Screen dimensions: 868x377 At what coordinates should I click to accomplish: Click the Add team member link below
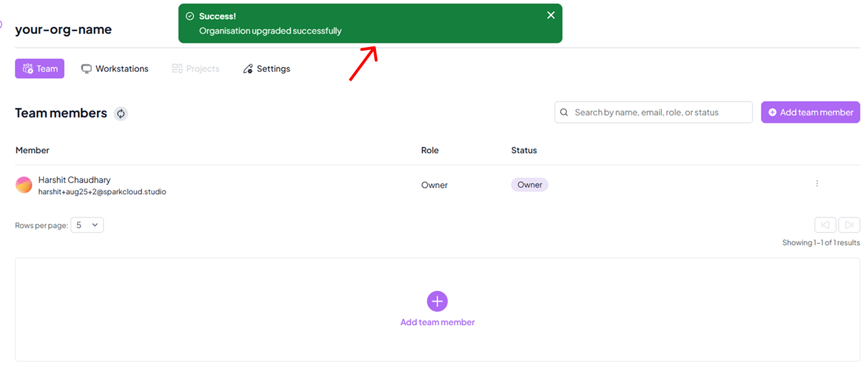(437, 322)
